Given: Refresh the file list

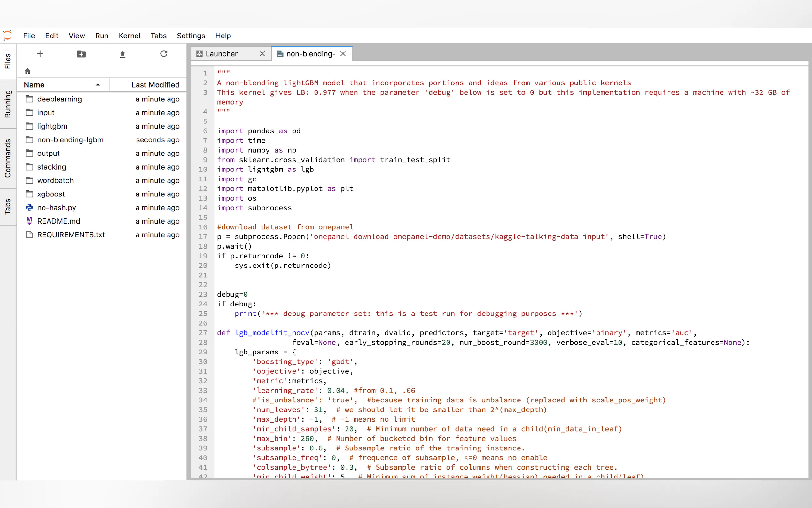Looking at the screenshot, I should (164, 54).
